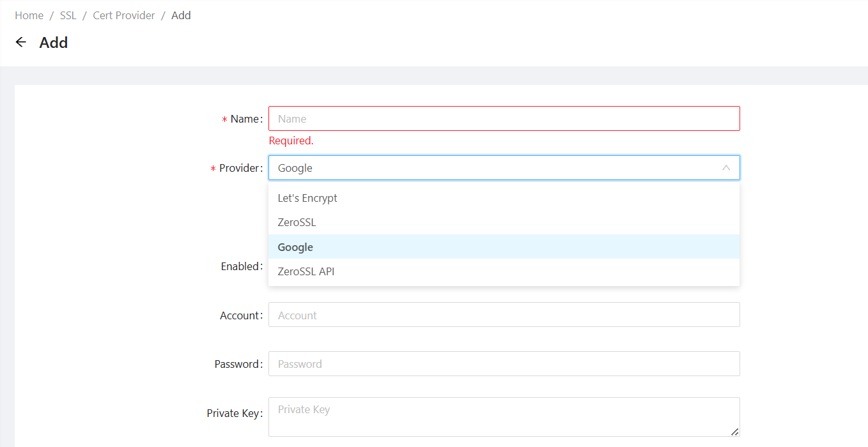Choose ZeroSSL in the provider dropdown

[x=297, y=222]
